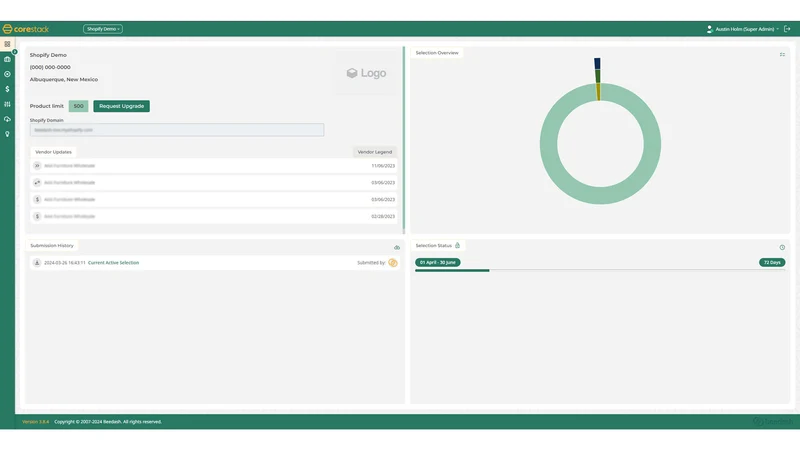The image size is (800, 450).
Task: Click the Version 3.8.4 footer text
Action: point(36,422)
